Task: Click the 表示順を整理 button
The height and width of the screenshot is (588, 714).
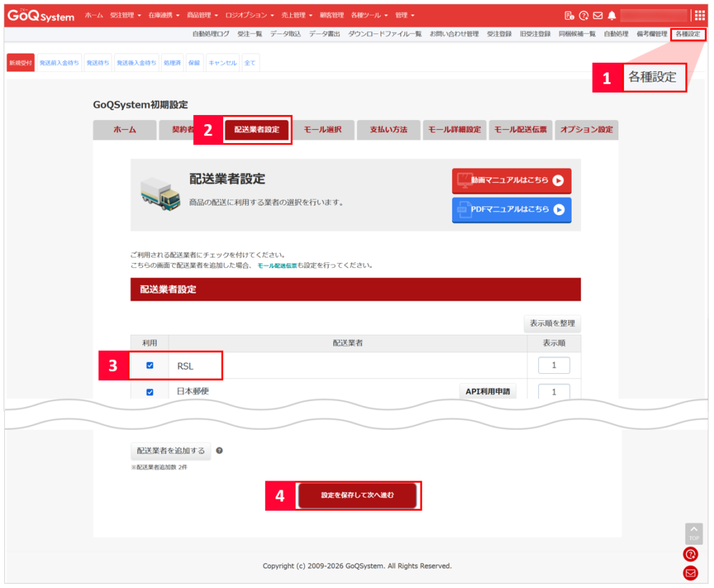Action: (552, 324)
